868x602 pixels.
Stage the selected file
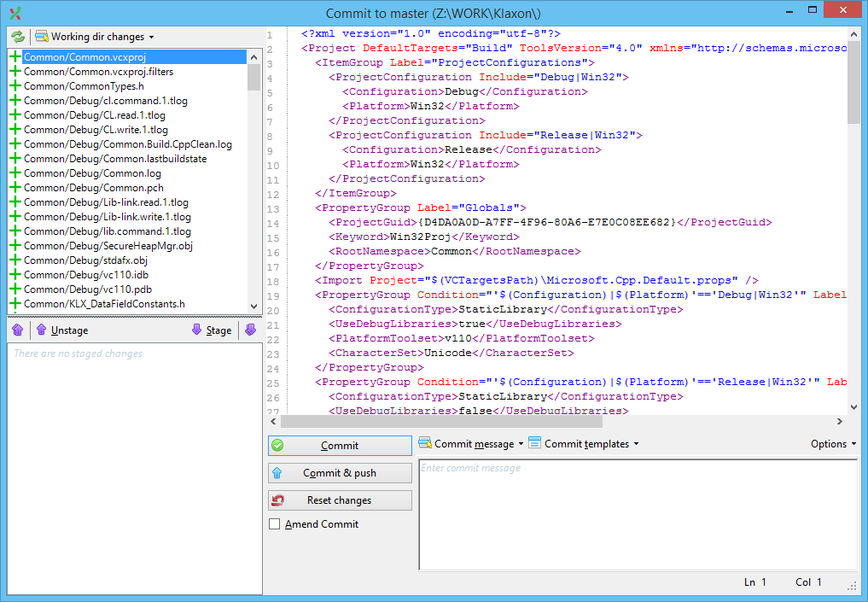pyautogui.click(x=212, y=330)
